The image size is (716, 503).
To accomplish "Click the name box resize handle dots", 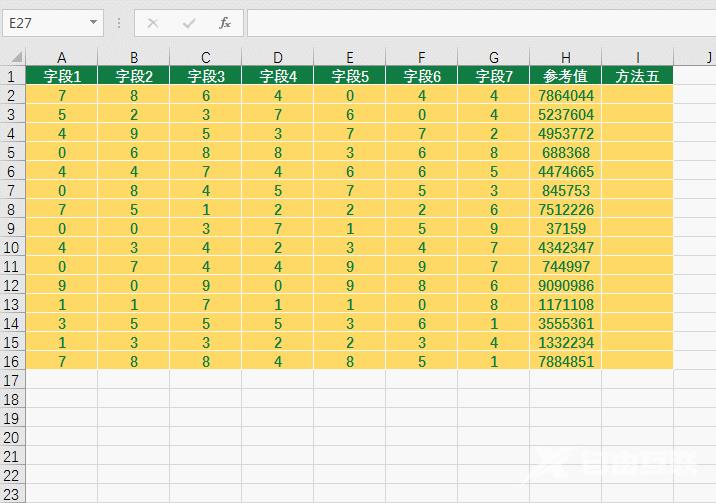I will (119, 22).
